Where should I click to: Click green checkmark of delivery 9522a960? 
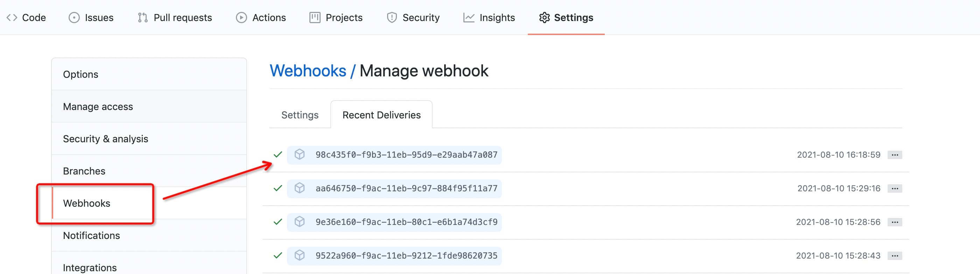click(278, 255)
